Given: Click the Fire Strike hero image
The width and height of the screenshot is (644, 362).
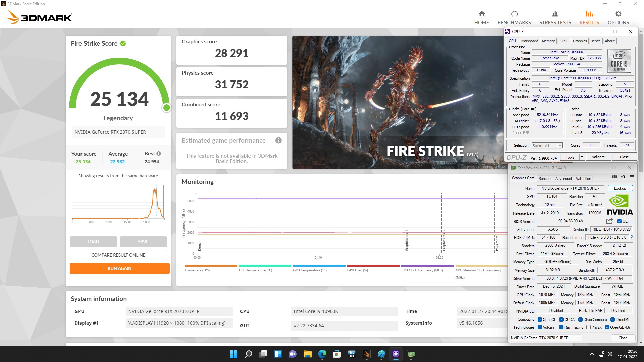Looking at the screenshot, I should [x=398, y=102].
